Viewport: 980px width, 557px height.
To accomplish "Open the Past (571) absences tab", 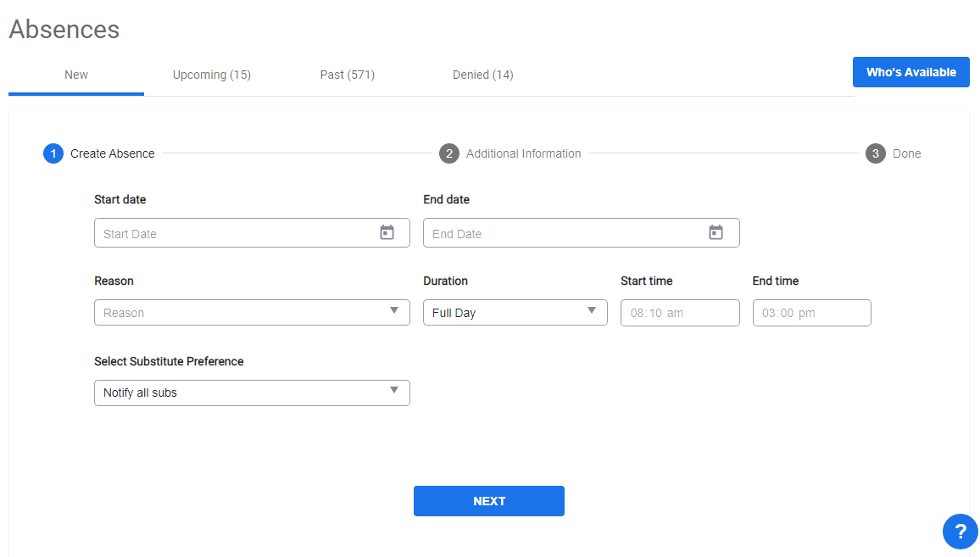I will click(348, 75).
